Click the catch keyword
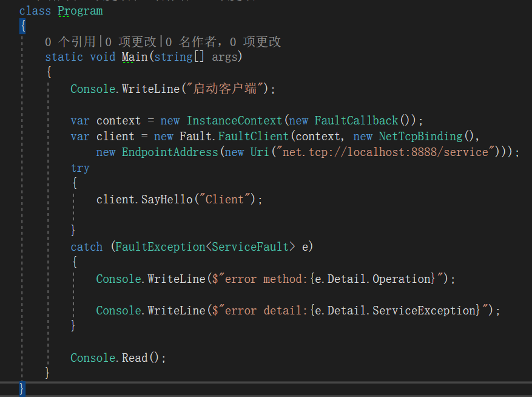Image resolution: width=532 pixels, height=397 pixels. pyautogui.click(x=86, y=246)
